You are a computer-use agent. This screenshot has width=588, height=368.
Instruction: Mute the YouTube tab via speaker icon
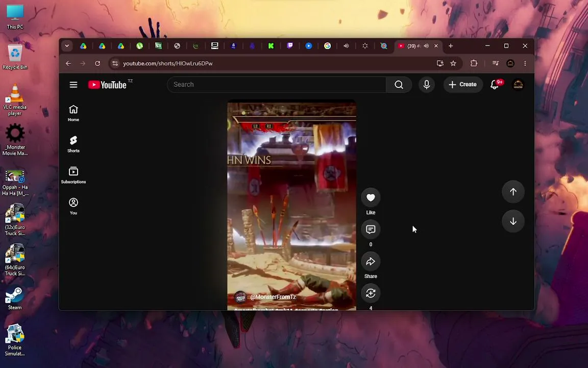426,46
